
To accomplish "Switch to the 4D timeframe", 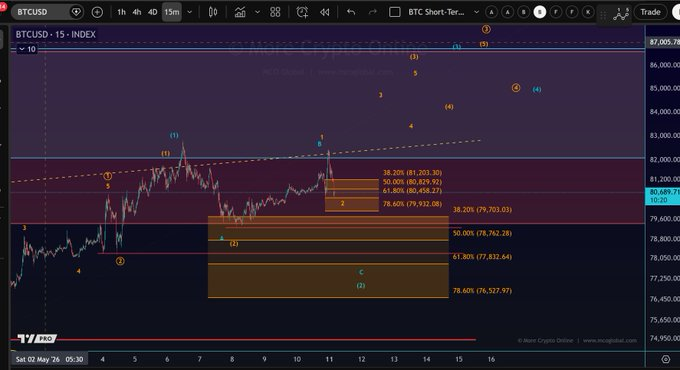I will [x=153, y=12].
